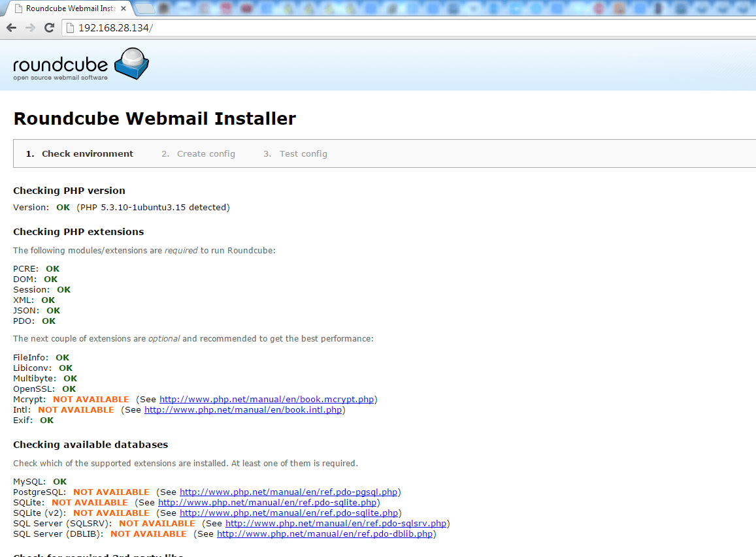Click the FileInfo OK status
The width and height of the screenshot is (756, 557).
pyautogui.click(x=62, y=358)
